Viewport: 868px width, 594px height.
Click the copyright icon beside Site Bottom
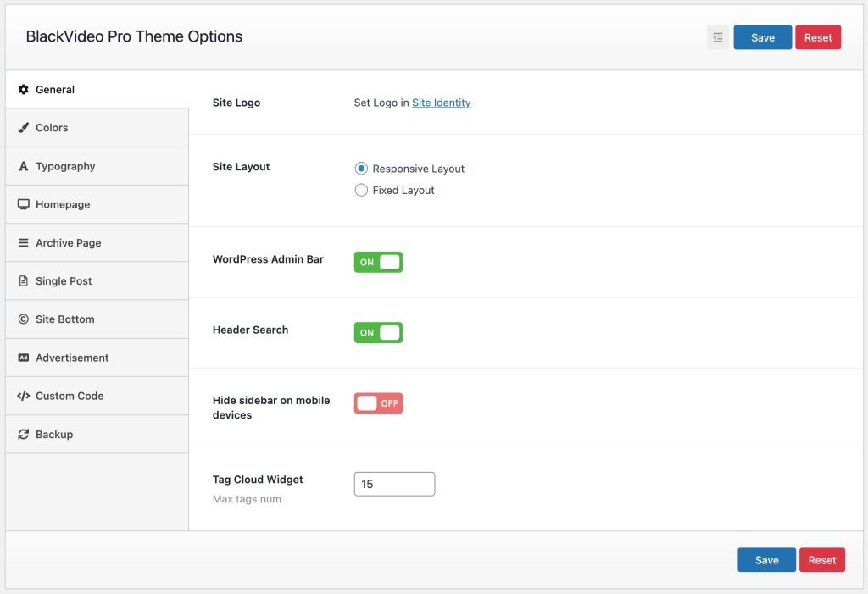click(x=23, y=319)
